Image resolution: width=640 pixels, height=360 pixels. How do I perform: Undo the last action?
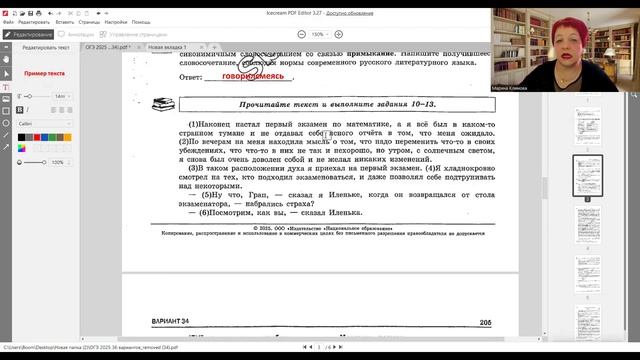pos(51,13)
